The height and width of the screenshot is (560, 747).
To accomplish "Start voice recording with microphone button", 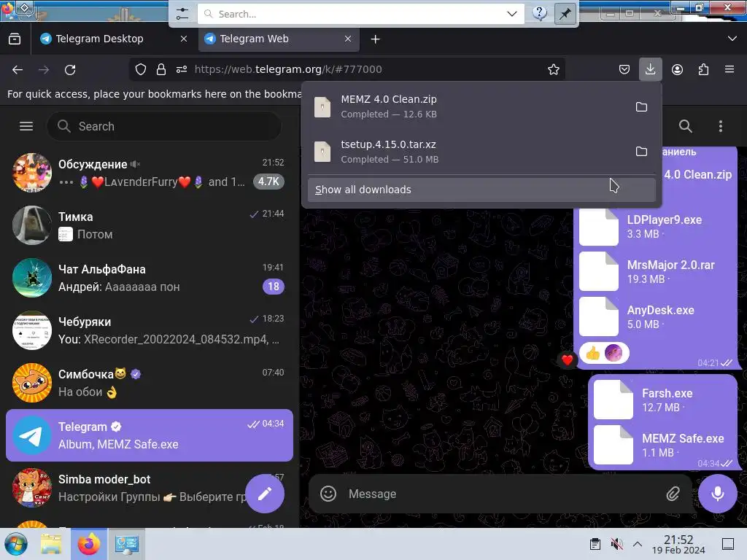I will coord(718,494).
